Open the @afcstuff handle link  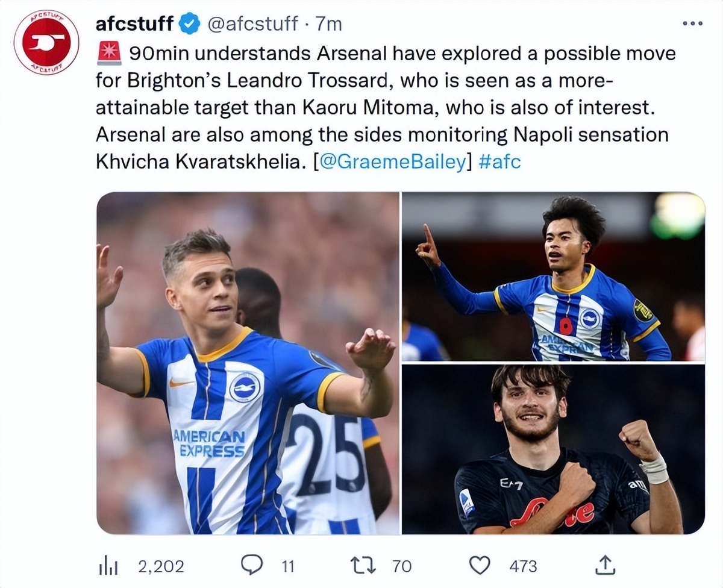click(253, 24)
